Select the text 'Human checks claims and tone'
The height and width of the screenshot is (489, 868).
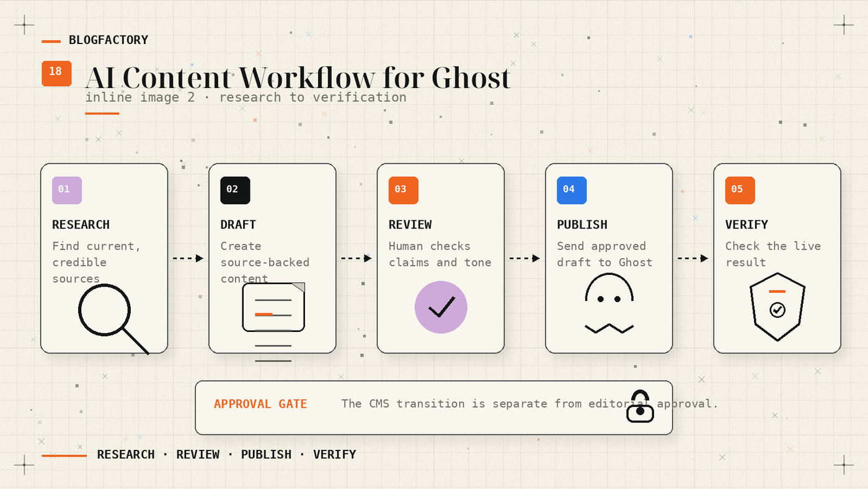(440, 254)
